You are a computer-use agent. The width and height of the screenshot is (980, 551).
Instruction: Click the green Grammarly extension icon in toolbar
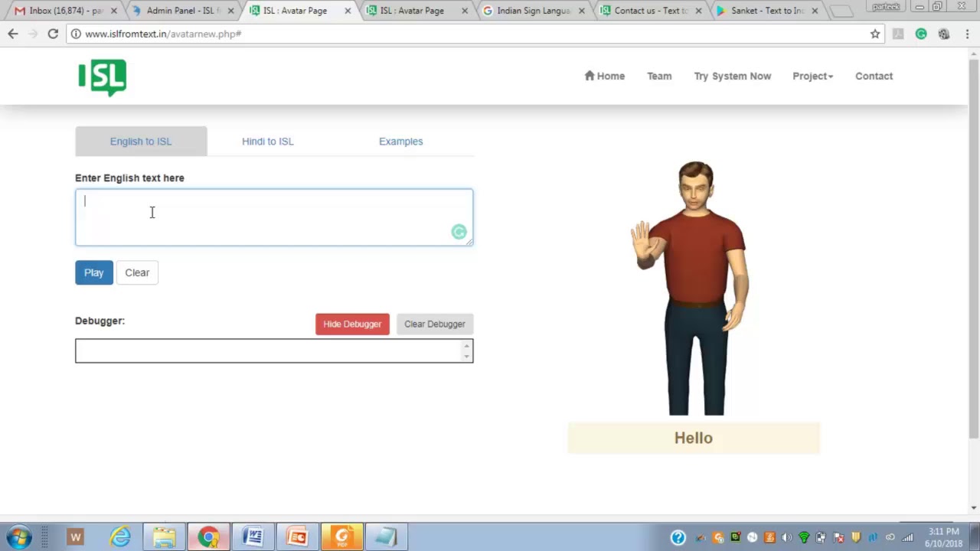click(x=921, y=34)
